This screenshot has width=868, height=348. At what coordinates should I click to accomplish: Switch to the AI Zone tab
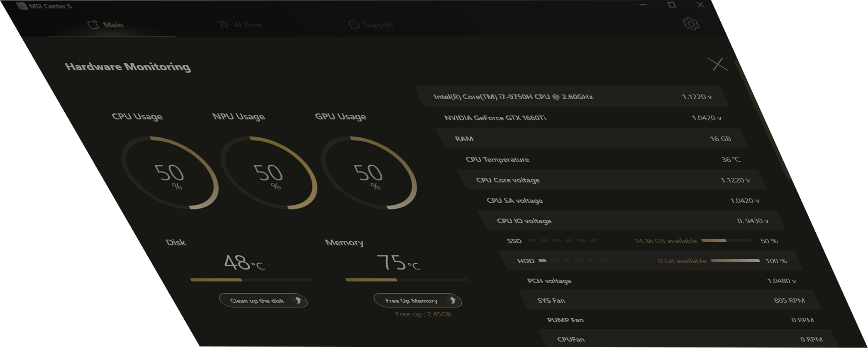tap(241, 25)
